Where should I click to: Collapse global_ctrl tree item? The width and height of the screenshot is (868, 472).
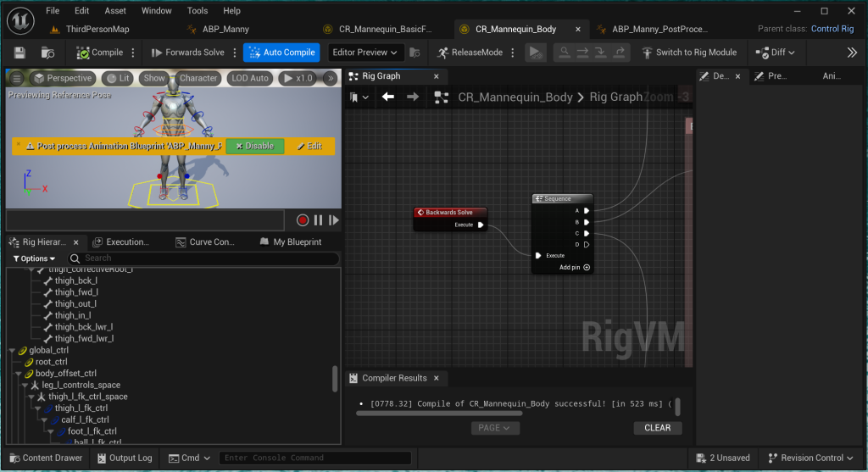pos(12,350)
